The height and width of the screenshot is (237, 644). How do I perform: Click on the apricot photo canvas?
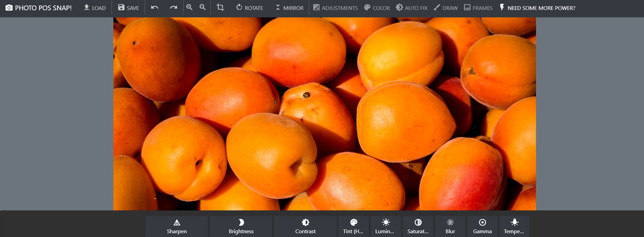click(324, 114)
